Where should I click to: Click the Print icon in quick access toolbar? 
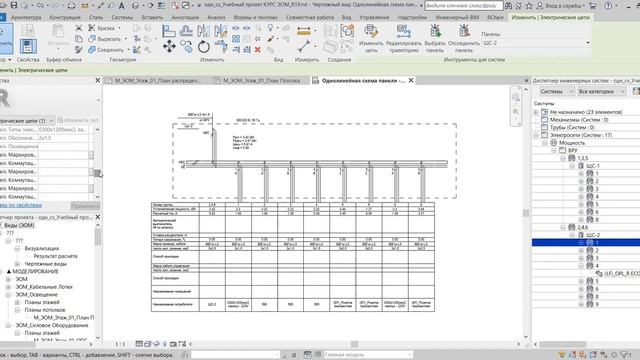tap(71, 5)
